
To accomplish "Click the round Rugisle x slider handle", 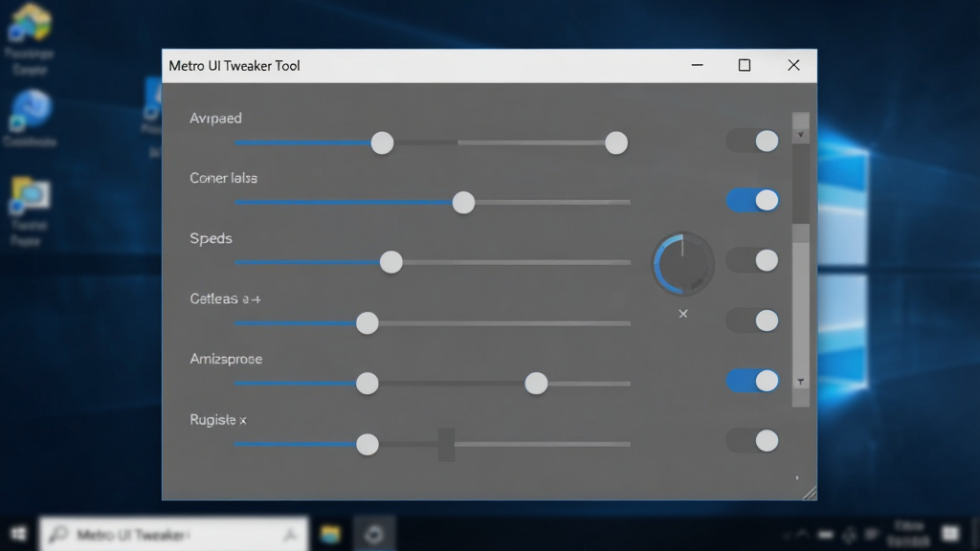I will point(367,444).
